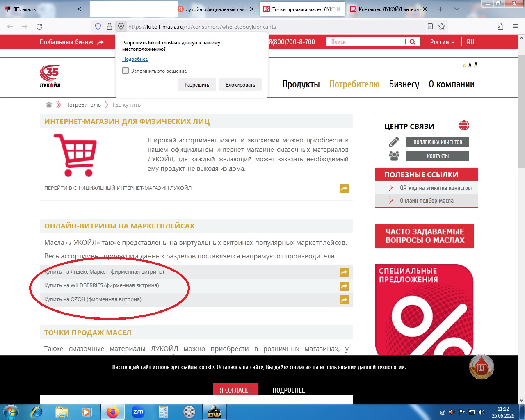Click the location permission icon in address bar
Viewport: 525px width, 420px height.
pyautogui.click(x=121, y=27)
